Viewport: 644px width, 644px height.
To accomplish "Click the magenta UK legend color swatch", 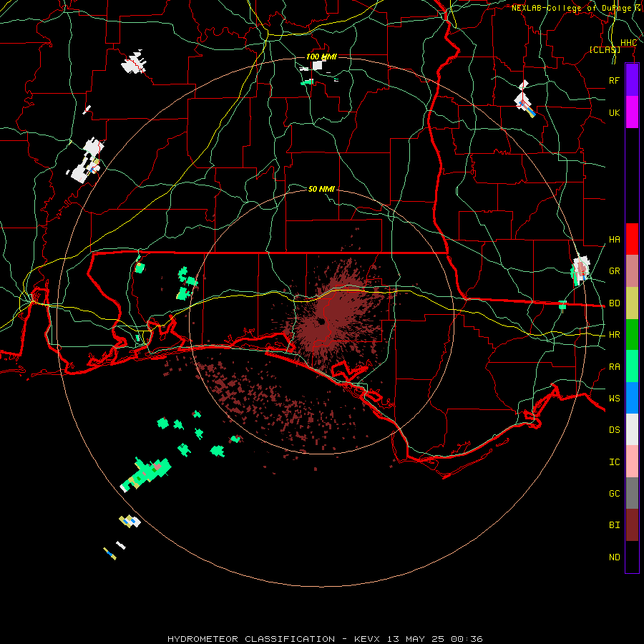I will [x=632, y=112].
